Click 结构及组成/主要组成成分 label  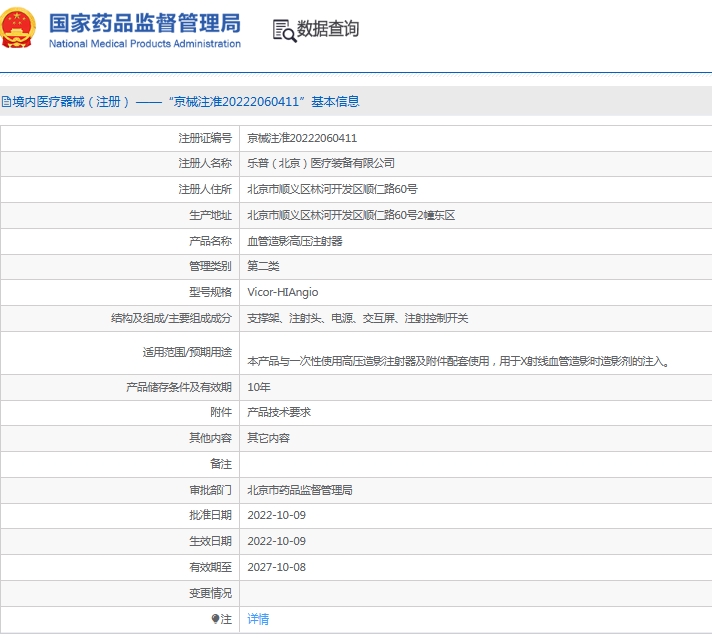(x=171, y=318)
